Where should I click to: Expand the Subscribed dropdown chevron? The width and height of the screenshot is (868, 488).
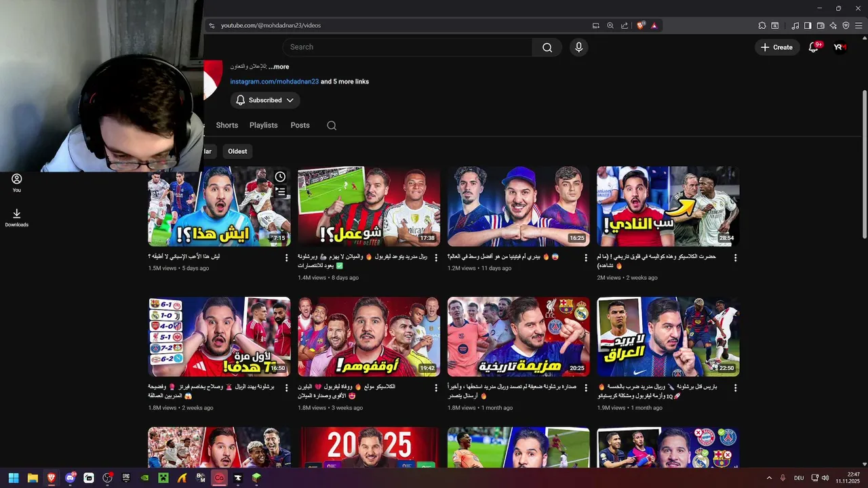(290, 100)
